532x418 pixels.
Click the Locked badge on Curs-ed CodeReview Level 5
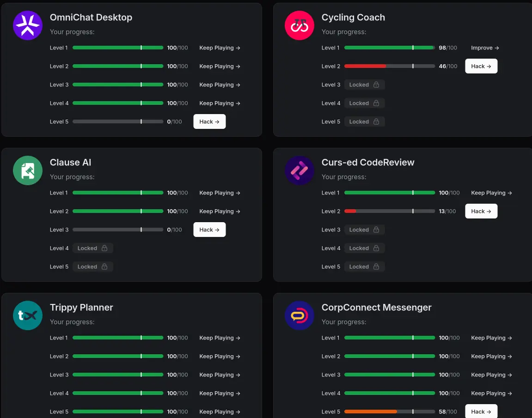point(364,267)
